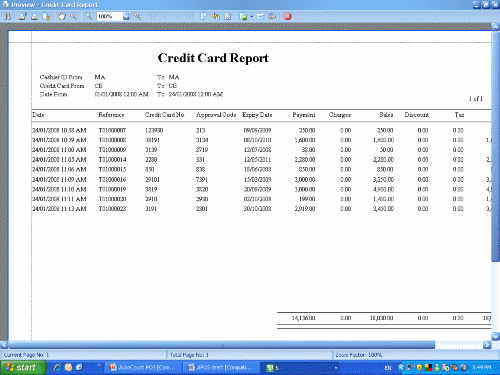Click the horizontal scrollbar right arrow
Image resolution: width=500 pixels, height=375 pixels.
pos(487,345)
